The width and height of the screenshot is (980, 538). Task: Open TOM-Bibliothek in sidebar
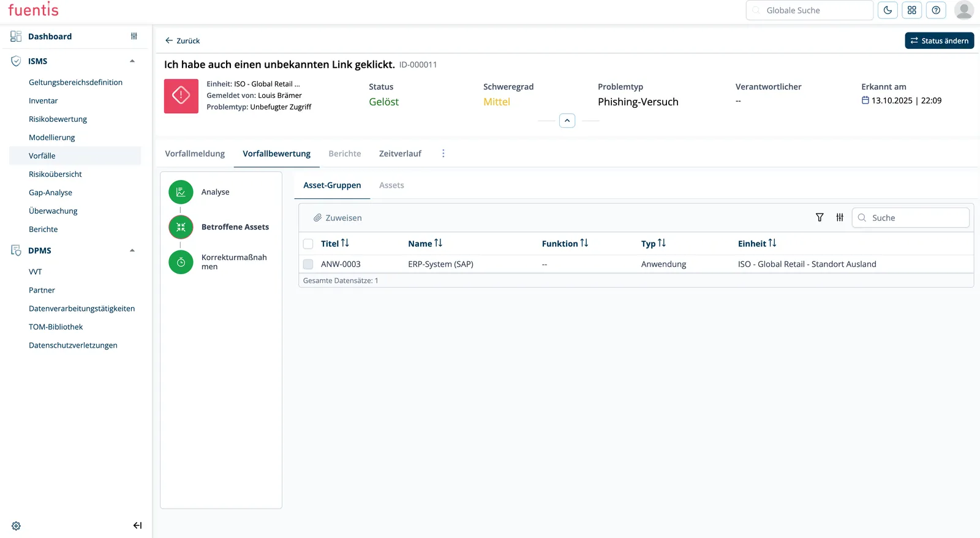56,327
